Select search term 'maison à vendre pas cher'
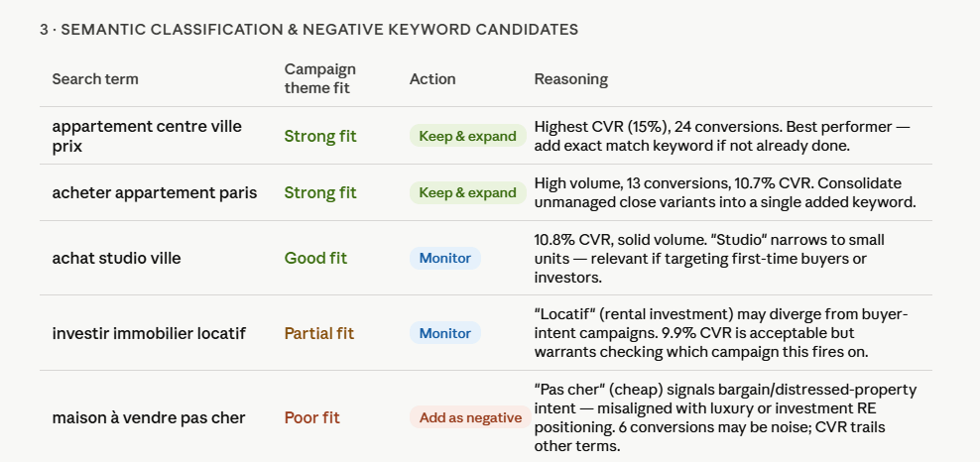Image resolution: width=980 pixels, height=462 pixels. pos(148,417)
